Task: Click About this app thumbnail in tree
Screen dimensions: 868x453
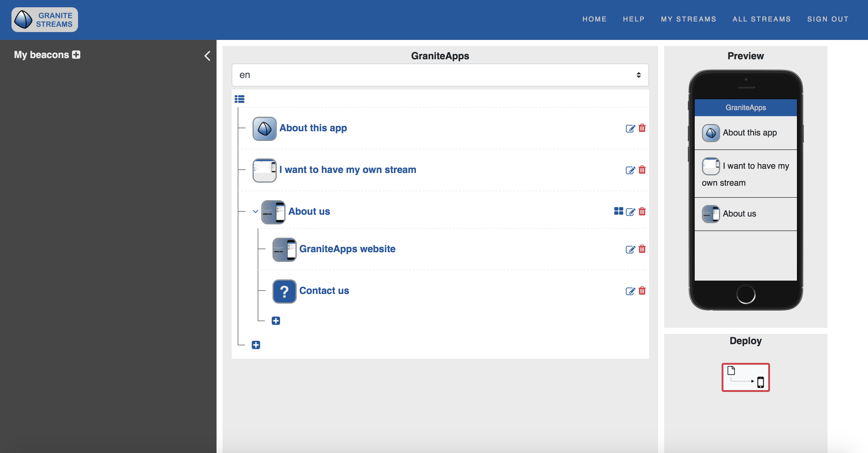Action: 265,129
